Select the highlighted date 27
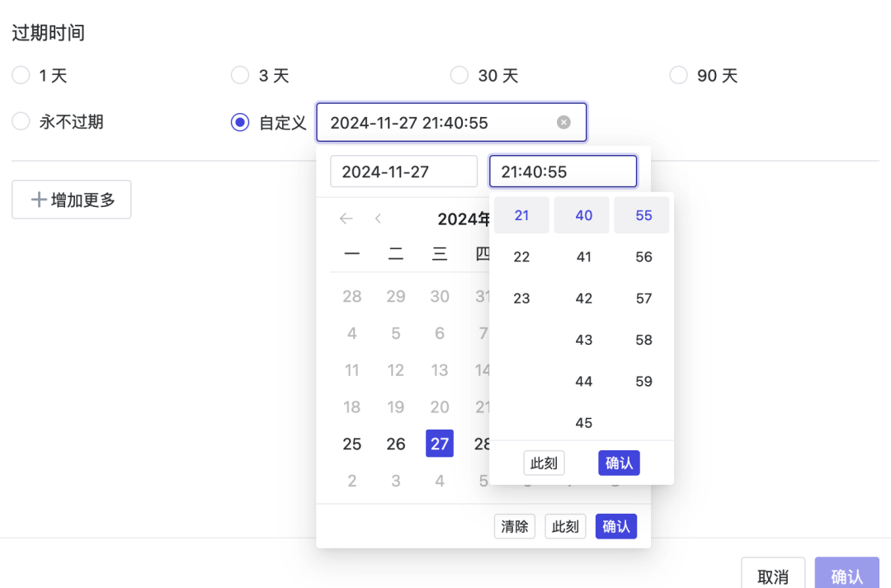The width and height of the screenshot is (891, 588). click(439, 444)
